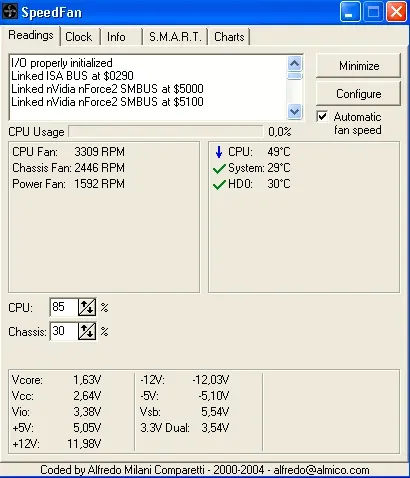Image resolution: width=410 pixels, height=478 pixels.
Task: Click the SpeedFan fan icon in title bar
Action: point(10,12)
